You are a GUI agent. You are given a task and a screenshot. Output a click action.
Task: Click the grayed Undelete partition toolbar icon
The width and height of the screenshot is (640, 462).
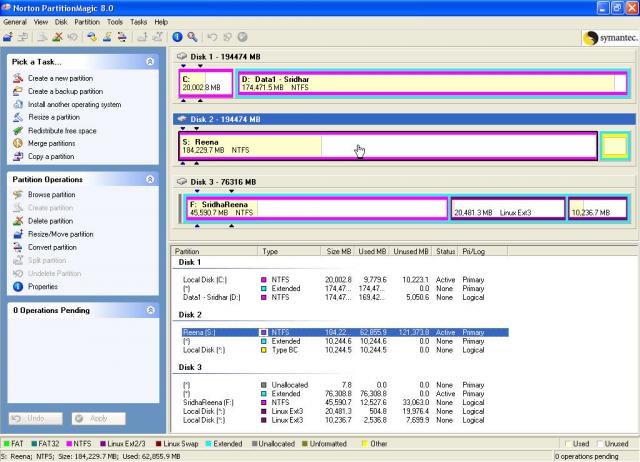(x=73, y=37)
